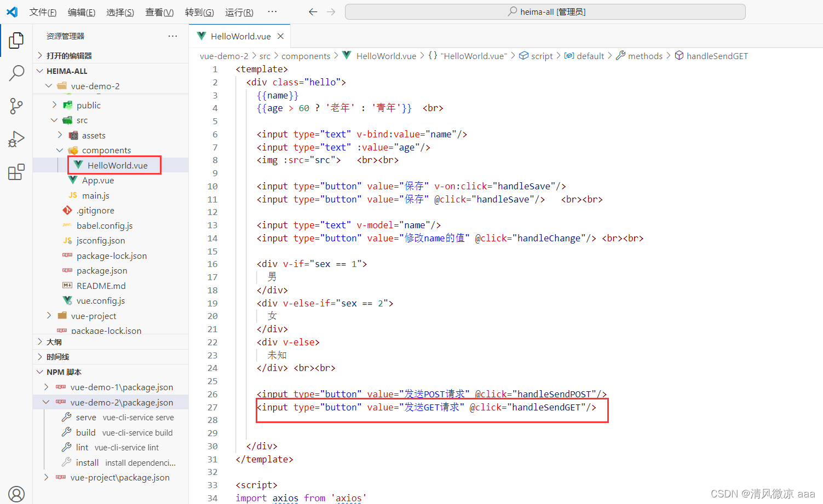Click handleSendGET in the breadcrumb
This screenshot has width=823, height=504.
click(x=711, y=56)
